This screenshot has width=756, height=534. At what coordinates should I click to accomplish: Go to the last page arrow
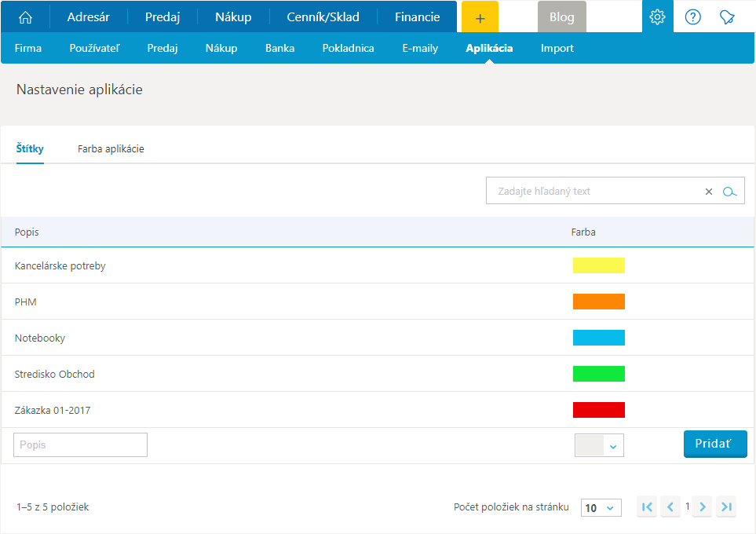tap(726, 507)
